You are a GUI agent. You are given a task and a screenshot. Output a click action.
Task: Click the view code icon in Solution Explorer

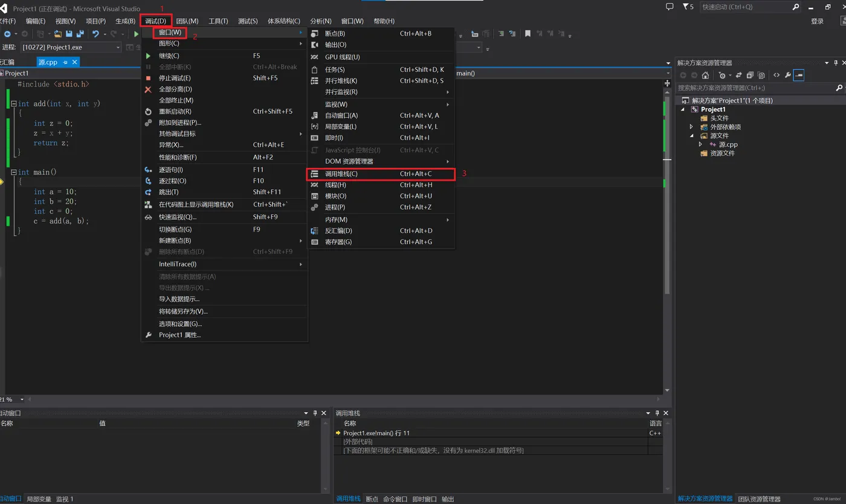click(x=777, y=76)
